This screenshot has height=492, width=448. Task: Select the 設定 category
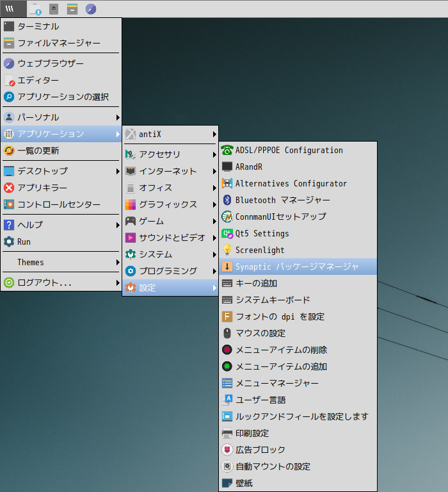170,288
